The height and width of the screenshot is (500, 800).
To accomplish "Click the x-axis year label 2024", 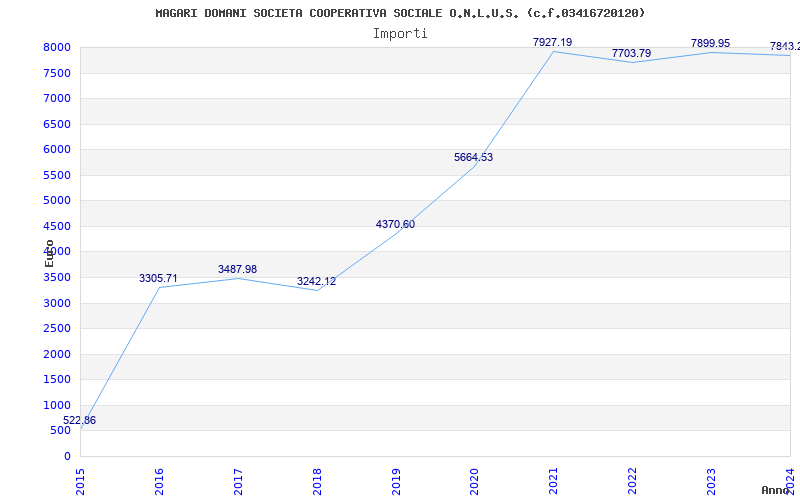I will click(790, 482).
